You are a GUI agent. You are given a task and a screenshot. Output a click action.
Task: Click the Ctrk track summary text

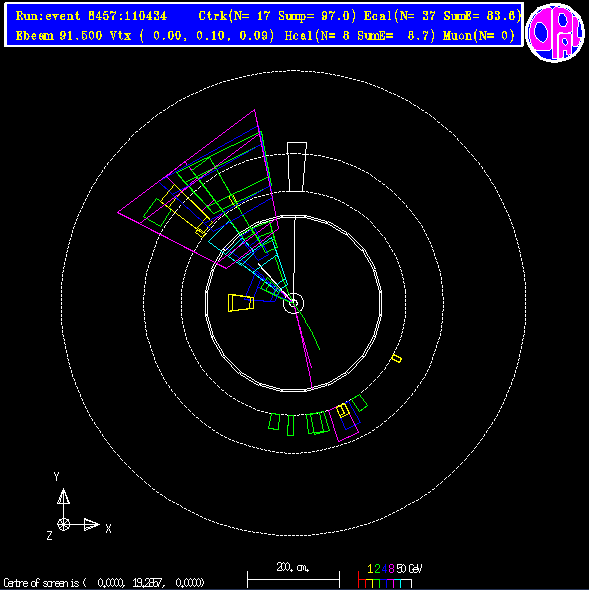pyautogui.click(x=277, y=16)
